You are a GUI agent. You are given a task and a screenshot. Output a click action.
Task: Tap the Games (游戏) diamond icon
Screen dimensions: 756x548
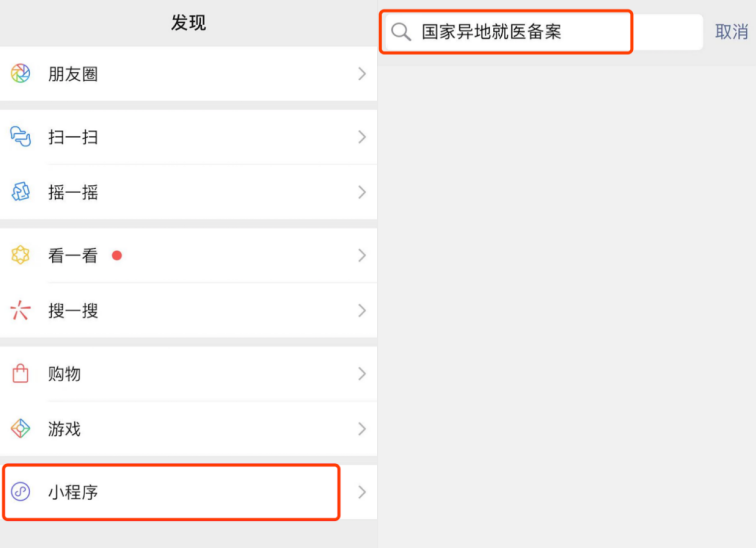(x=20, y=428)
